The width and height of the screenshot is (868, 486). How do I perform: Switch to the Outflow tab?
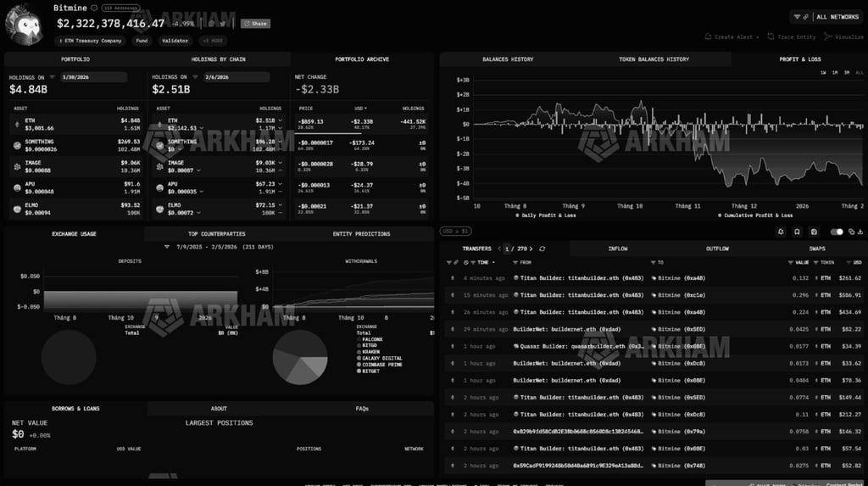(x=717, y=249)
